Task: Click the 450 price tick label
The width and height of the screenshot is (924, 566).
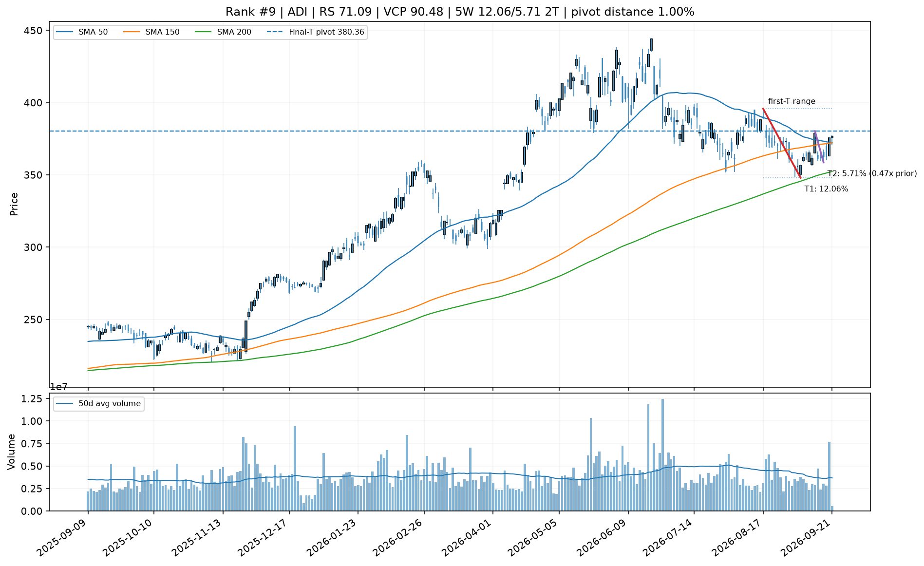Action: coord(34,31)
